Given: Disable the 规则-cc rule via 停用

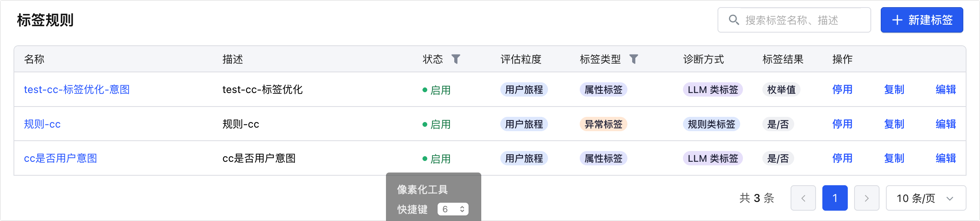Looking at the screenshot, I should coord(842,124).
